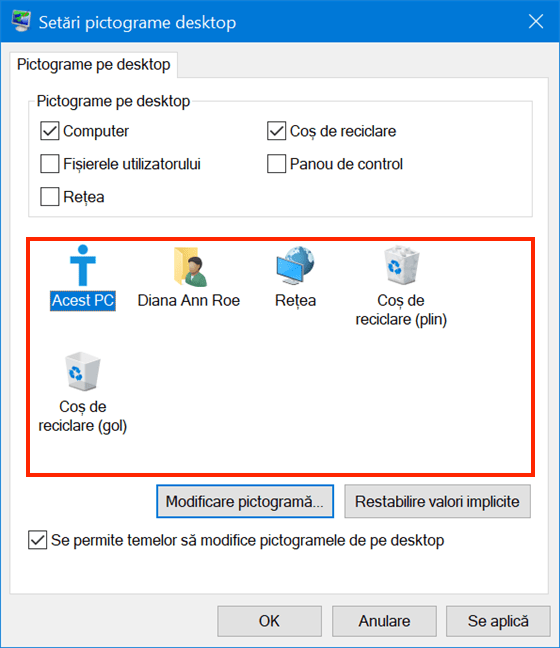The image size is (560, 648).
Task: Apply changes with Se aplică
Action: pos(498,621)
